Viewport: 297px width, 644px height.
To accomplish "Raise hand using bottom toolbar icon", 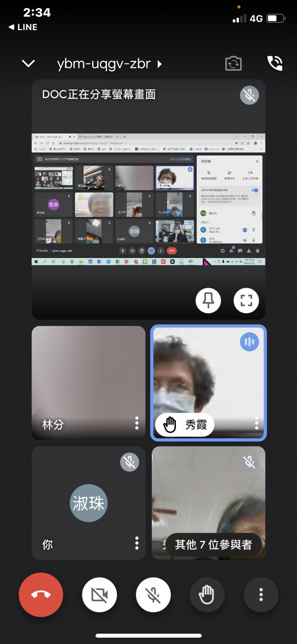I will [207, 595].
